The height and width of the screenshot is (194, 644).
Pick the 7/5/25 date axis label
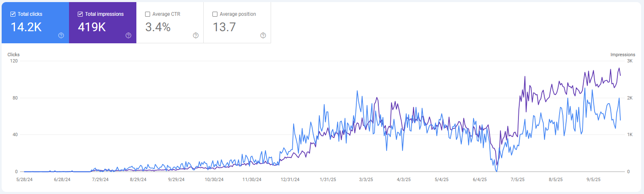point(517,180)
